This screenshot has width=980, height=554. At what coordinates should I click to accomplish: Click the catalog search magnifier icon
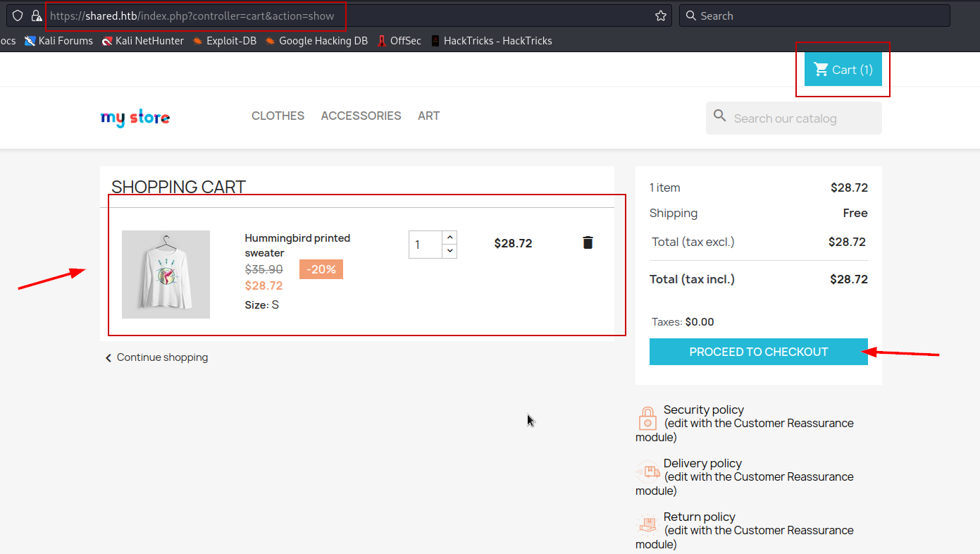pyautogui.click(x=719, y=116)
